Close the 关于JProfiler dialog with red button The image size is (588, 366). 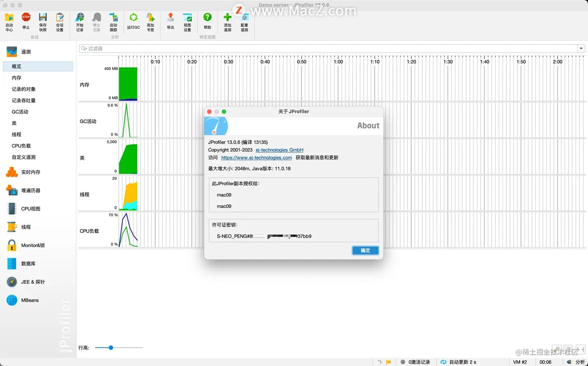coord(209,112)
